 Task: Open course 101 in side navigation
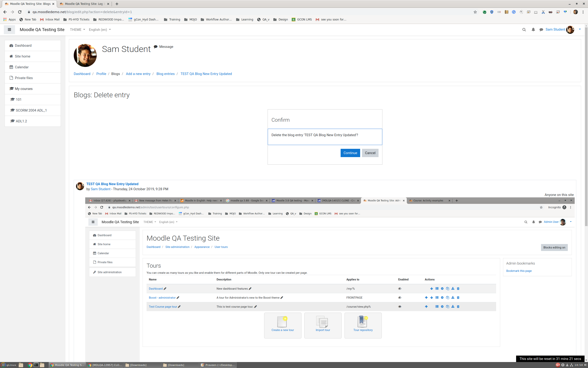[33, 100]
